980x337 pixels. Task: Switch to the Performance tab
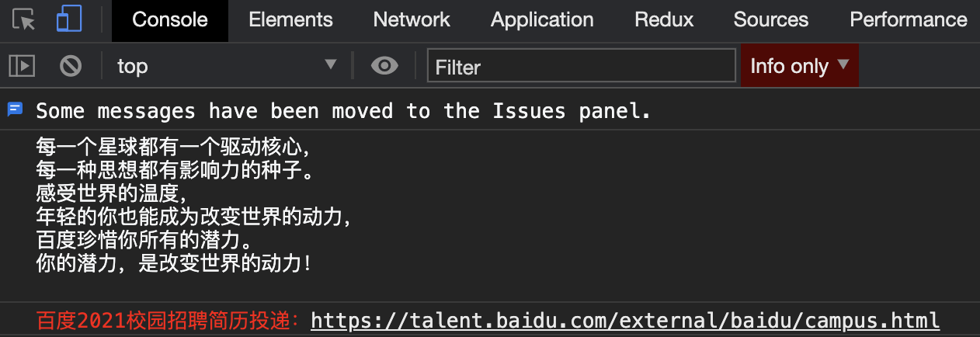[908, 20]
